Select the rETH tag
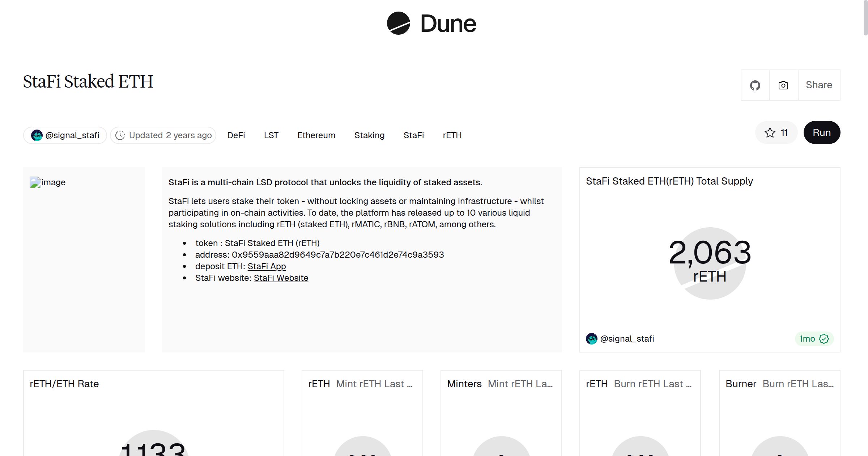 coord(452,135)
